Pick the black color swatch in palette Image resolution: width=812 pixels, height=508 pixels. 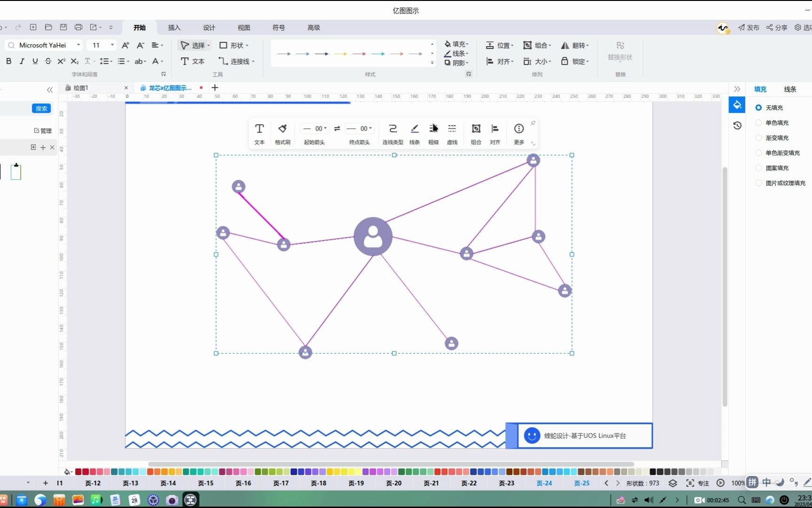(653, 472)
